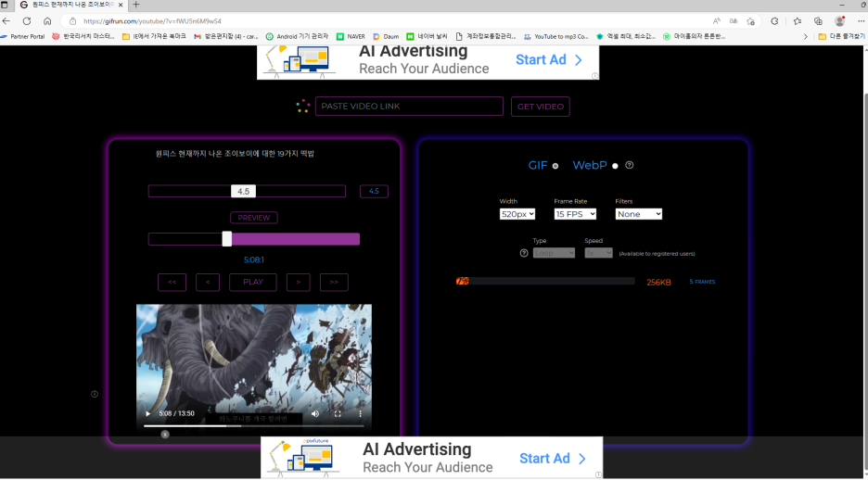Screen dimensions: 868x480
Task: Click the help icon next to WebP
Action: 630,165
